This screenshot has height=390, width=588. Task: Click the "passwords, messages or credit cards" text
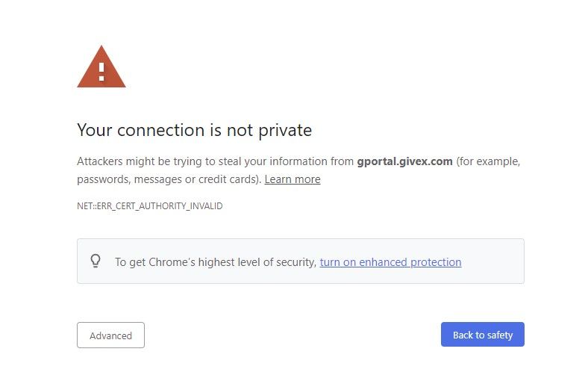tap(169, 179)
